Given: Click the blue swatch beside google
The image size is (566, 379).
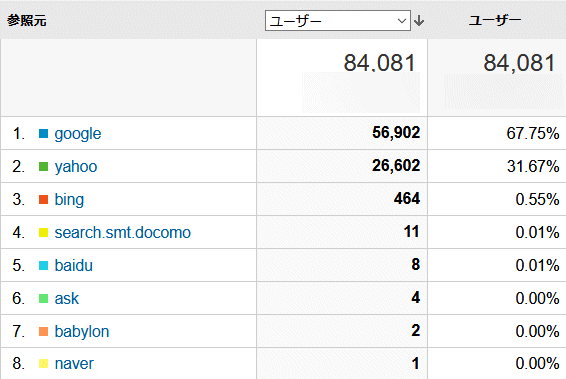Looking at the screenshot, I should pyautogui.click(x=43, y=134).
